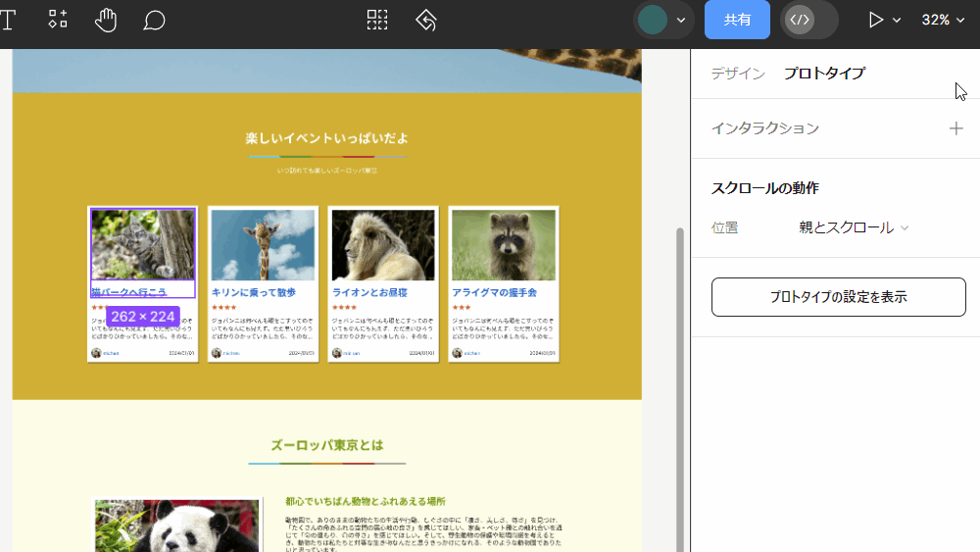Click the キリンに乗って散歩 card title

[x=253, y=292]
